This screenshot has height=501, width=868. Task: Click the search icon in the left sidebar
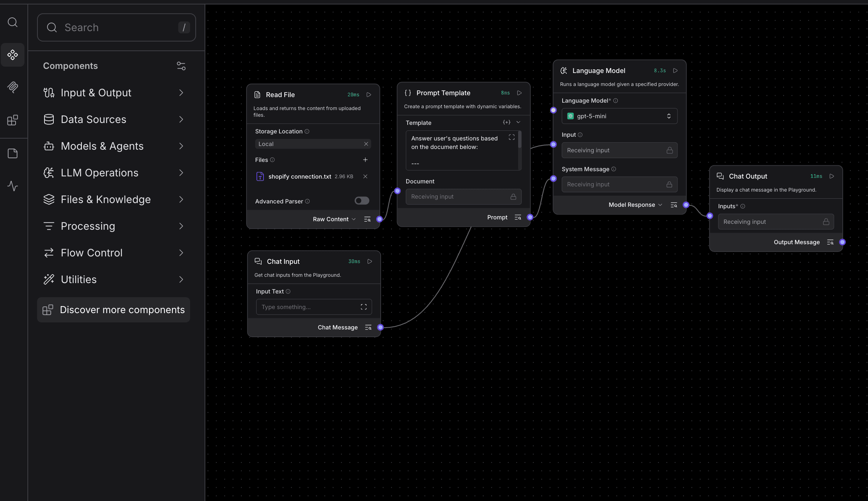pos(13,22)
